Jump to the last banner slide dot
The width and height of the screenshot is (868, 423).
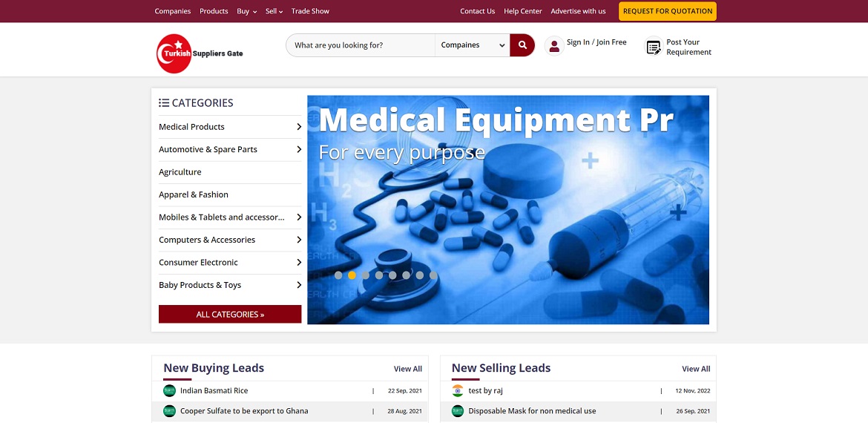[x=433, y=275]
